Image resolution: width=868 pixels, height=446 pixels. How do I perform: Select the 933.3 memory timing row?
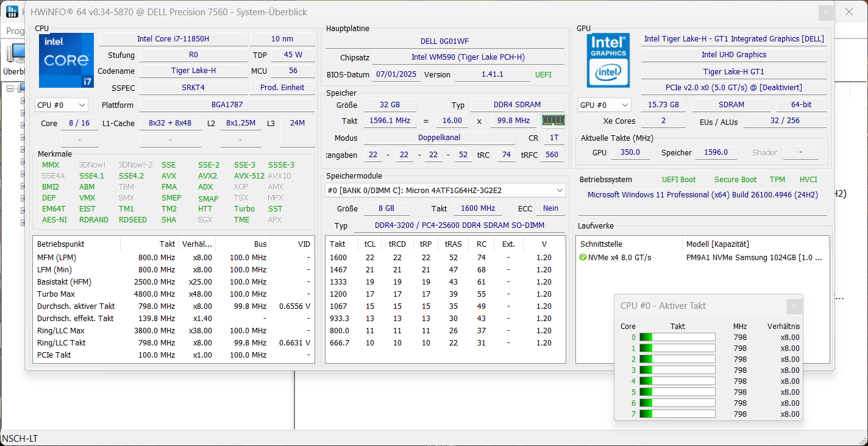click(x=445, y=319)
